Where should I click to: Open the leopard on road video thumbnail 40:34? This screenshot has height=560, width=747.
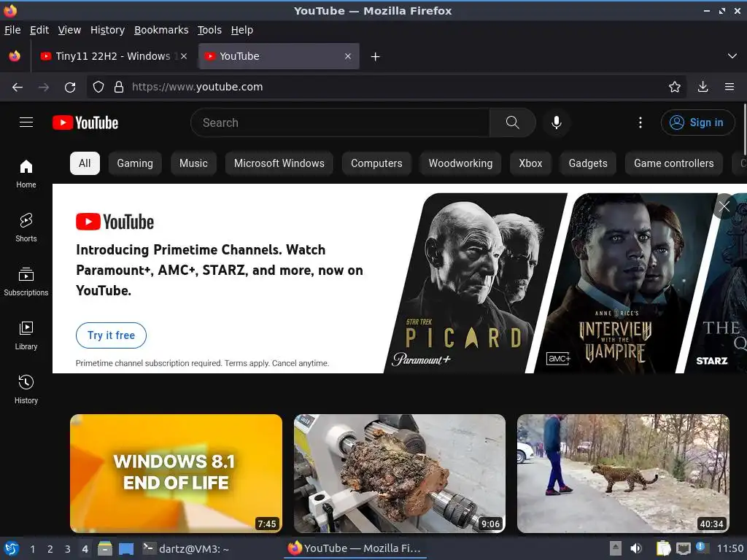tap(623, 473)
